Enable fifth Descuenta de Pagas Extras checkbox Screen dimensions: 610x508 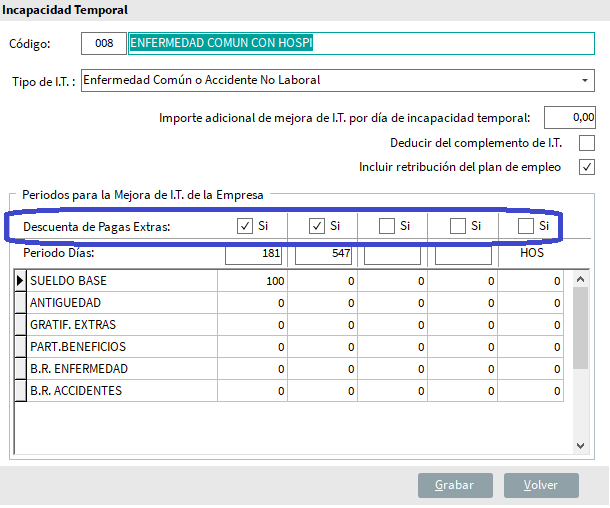click(526, 226)
